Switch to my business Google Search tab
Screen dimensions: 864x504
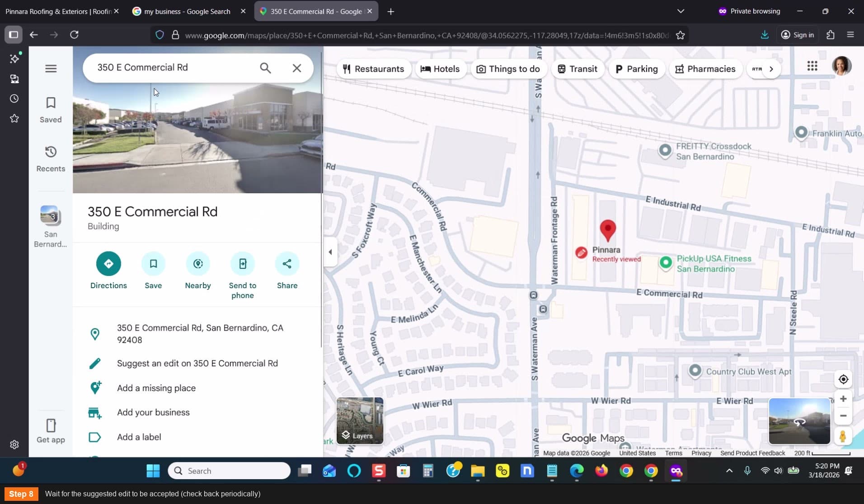click(x=187, y=11)
